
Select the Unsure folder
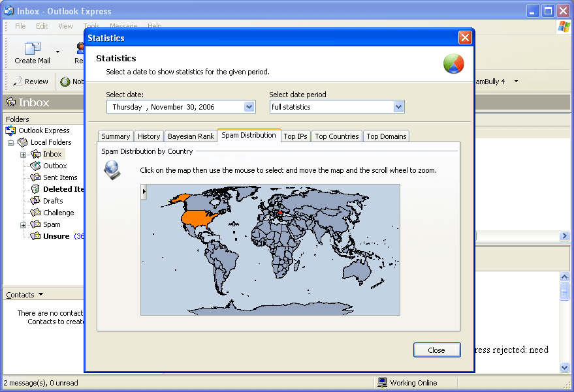pyautogui.click(x=56, y=236)
